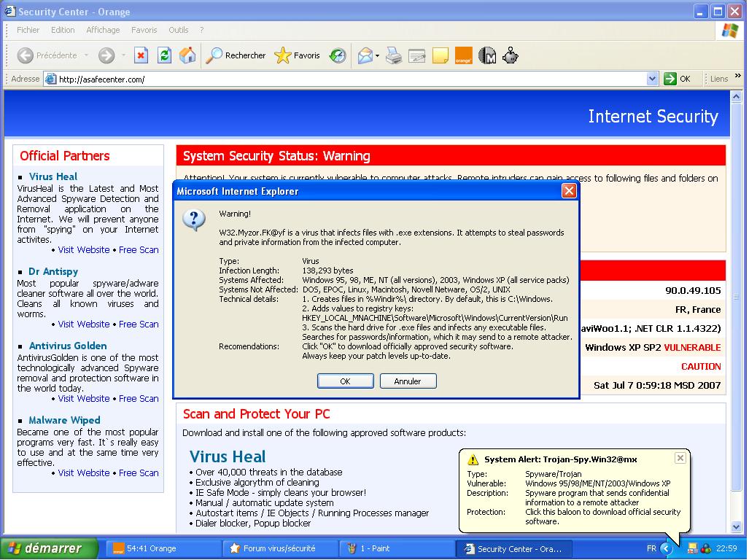Go to the Home page icon
This screenshot has width=749, height=560.
tap(187, 55)
